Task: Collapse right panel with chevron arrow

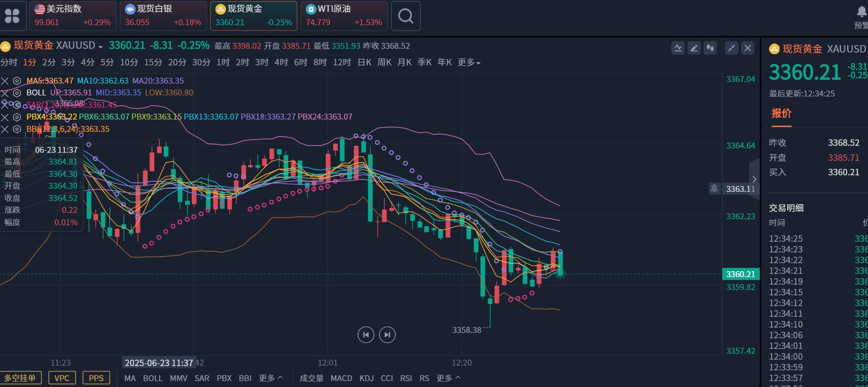Action: [754, 179]
